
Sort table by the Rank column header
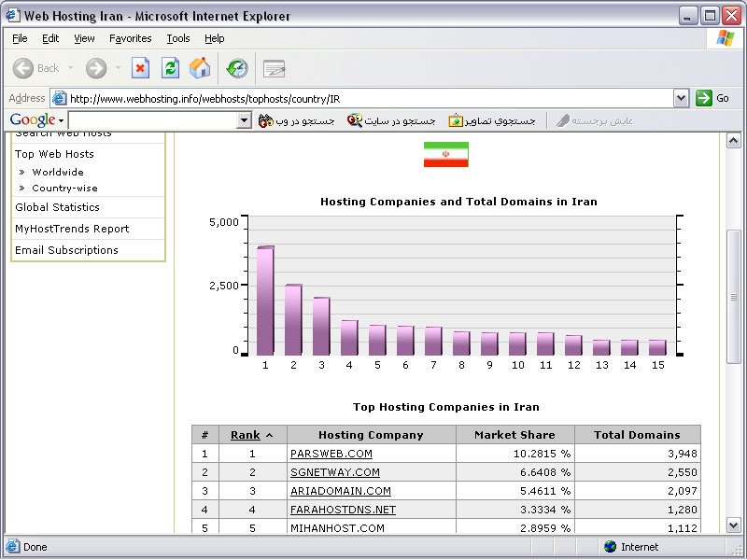point(245,435)
